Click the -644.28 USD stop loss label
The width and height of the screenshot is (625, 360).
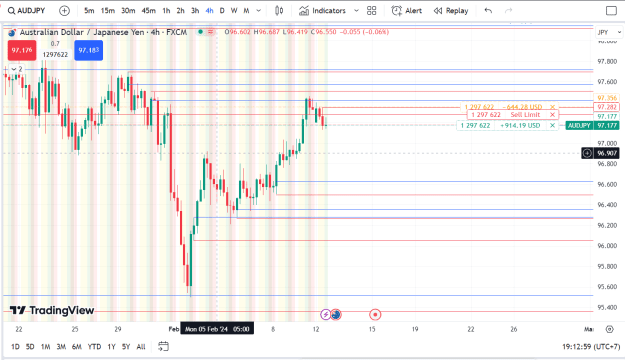pyautogui.click(x=522, y=107)
